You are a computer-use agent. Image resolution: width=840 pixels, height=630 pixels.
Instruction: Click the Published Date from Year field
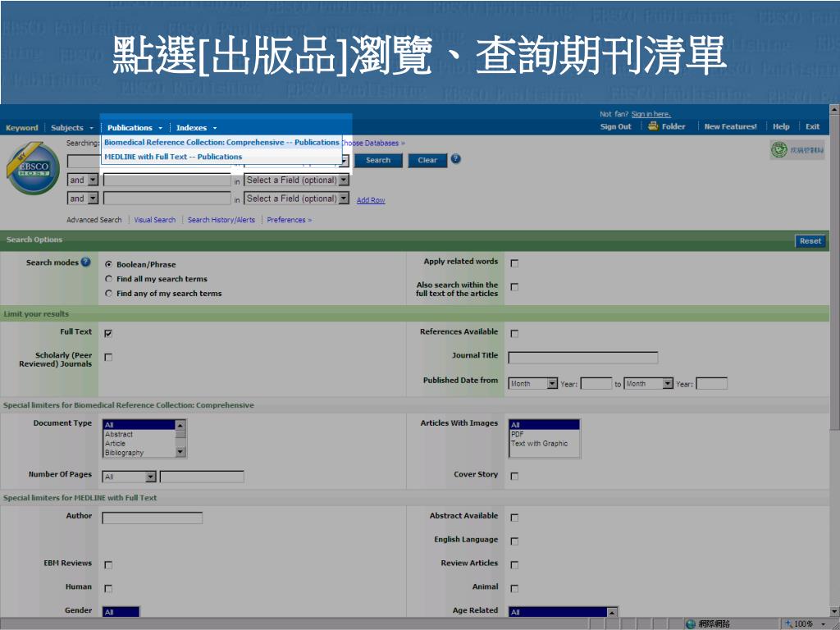tap(596, 384)
